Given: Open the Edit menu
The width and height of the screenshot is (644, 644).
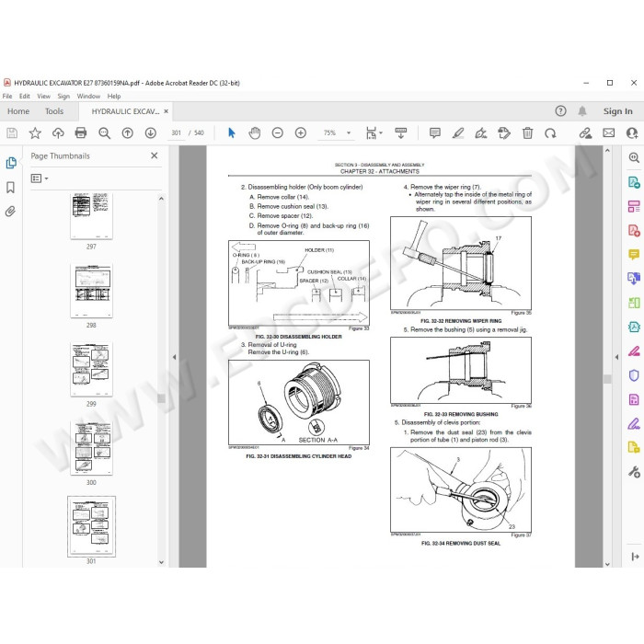Looking at the screenshot, I should pos(25,96).
